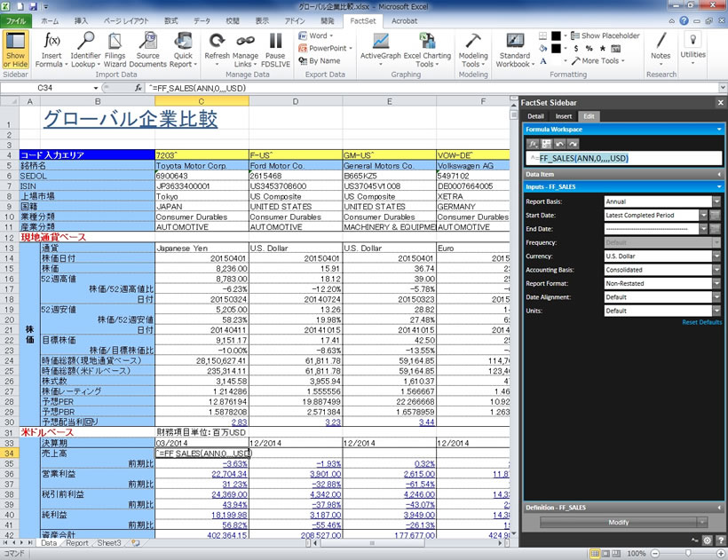
Task: Open Source Documents
Action: pos(147,50)
